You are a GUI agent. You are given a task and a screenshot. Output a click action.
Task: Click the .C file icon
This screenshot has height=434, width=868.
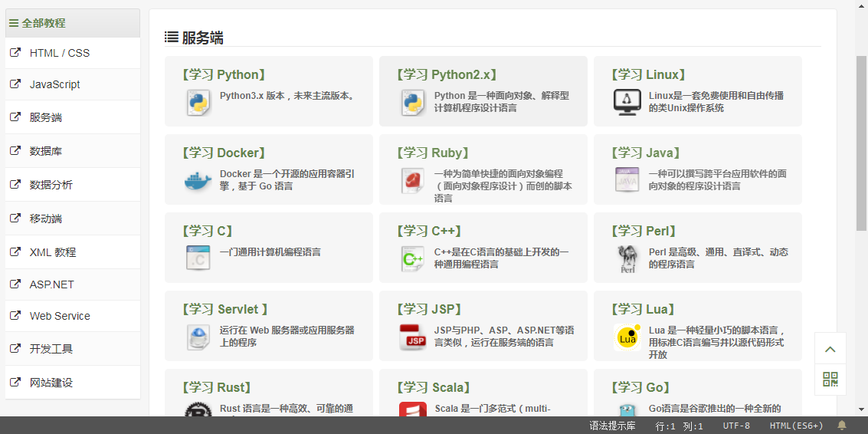(198, 258)
